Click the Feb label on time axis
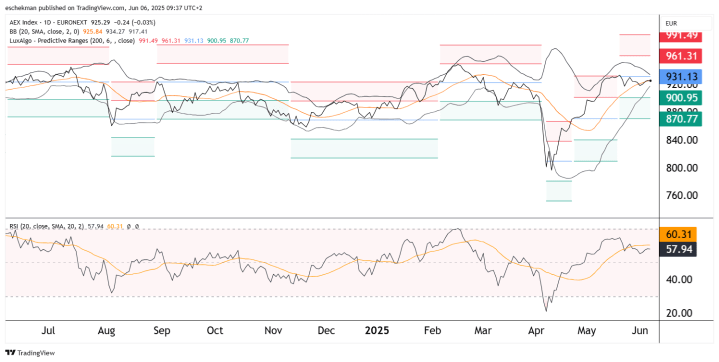719x362 pixels. [x=432, y=330]
